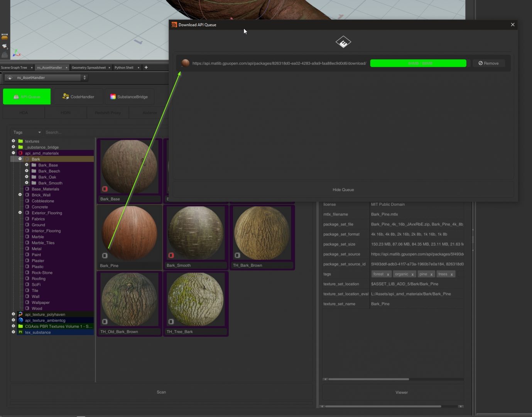Click the tex_substance Pt icon
The image size is (532, 417).
point(20,332)
